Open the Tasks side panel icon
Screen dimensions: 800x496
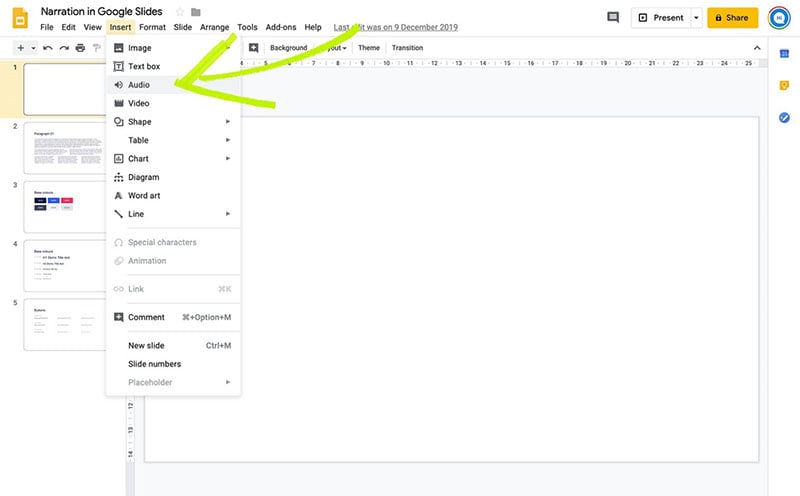pos(784,117)
